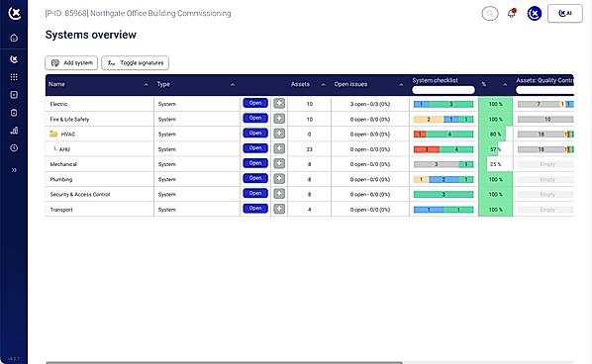592x364 pixels.
Task: Click the project title P-ID 85968 breadcrumb
Action: [138, 13]
